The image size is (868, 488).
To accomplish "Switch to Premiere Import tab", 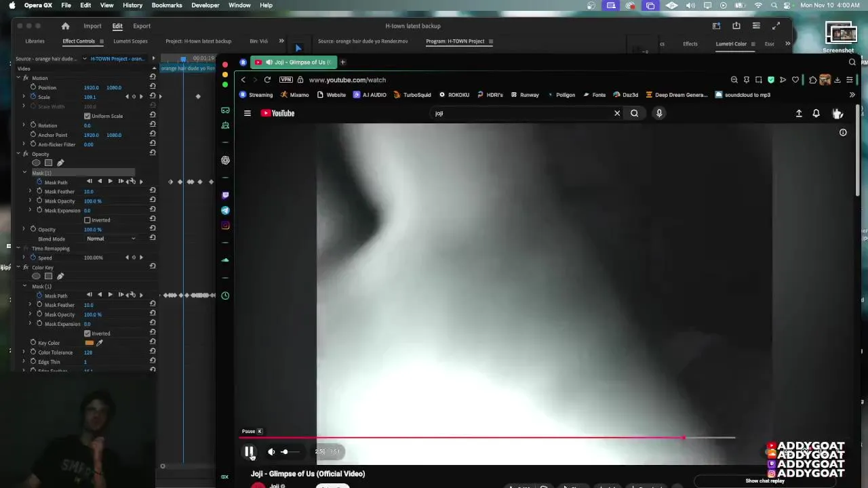I will tap(92, 26).
